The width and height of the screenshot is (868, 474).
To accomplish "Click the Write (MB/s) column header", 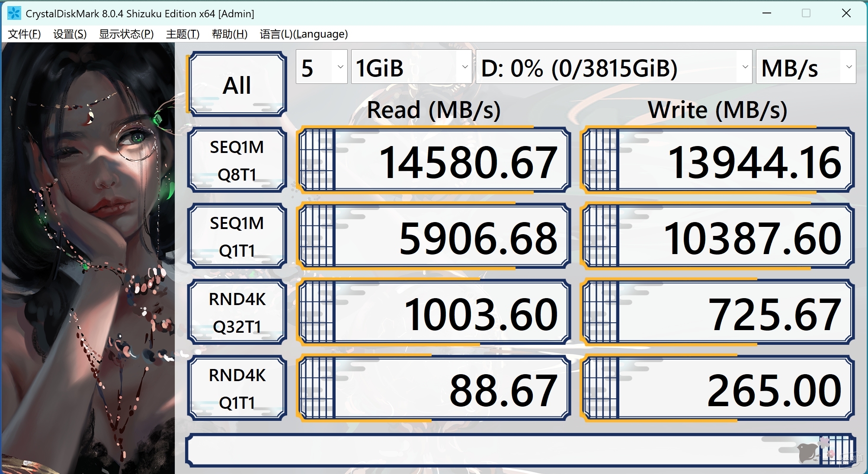I will pos(717,110).
